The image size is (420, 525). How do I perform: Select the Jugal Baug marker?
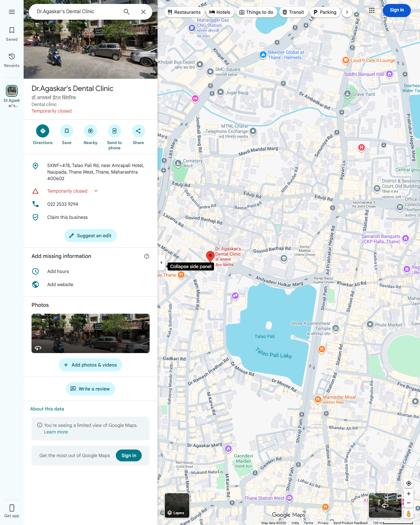[220, 92]
